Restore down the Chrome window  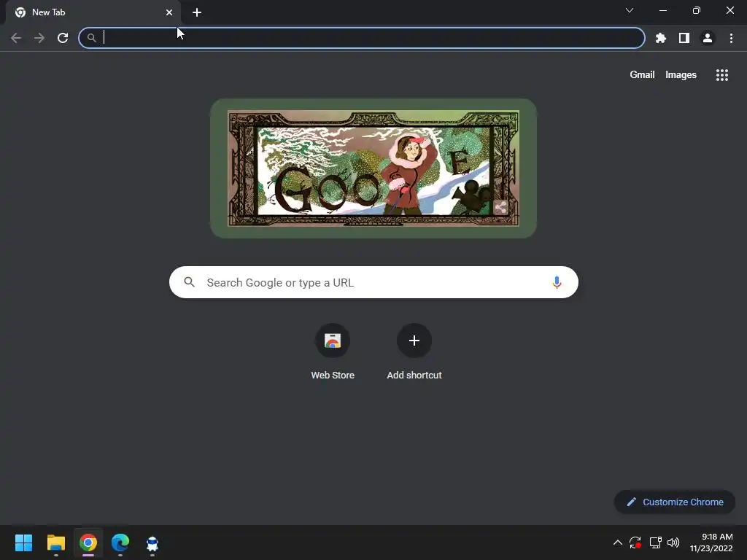(x=696, y=10)
